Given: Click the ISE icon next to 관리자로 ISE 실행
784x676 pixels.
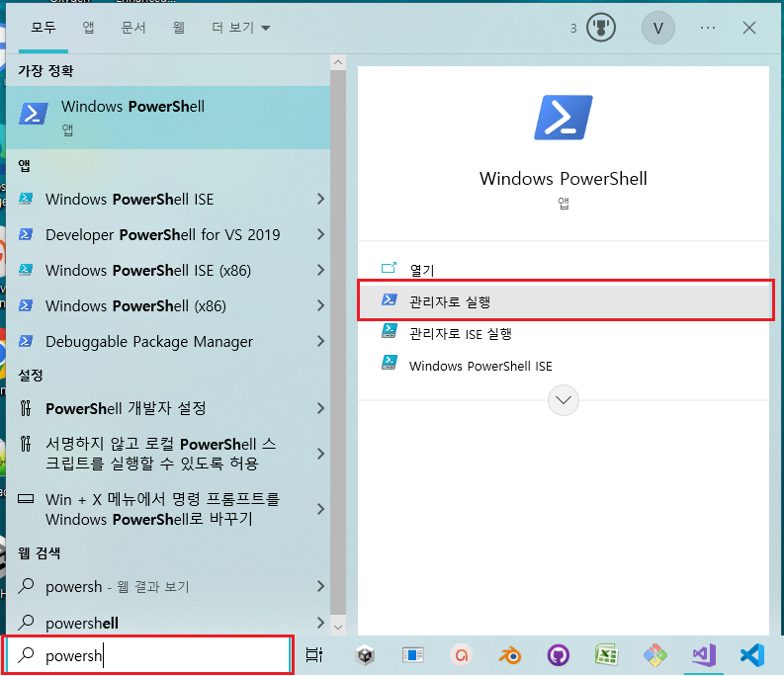Looking at the screenshot, I should coord(390,331).
